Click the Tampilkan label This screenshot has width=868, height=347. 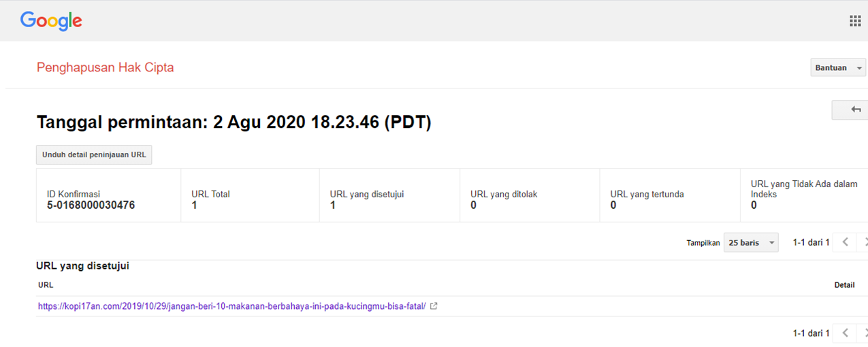pos(703,243)
